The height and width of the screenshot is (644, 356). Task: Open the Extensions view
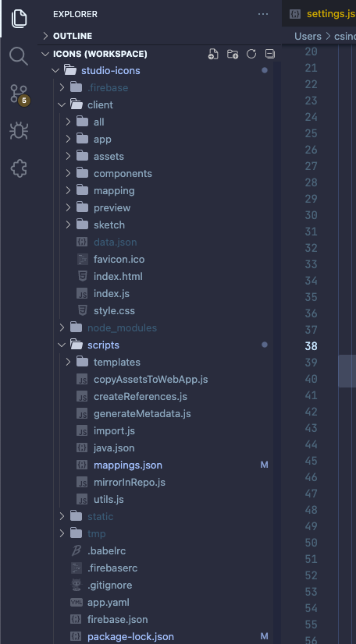coord(19,168)
